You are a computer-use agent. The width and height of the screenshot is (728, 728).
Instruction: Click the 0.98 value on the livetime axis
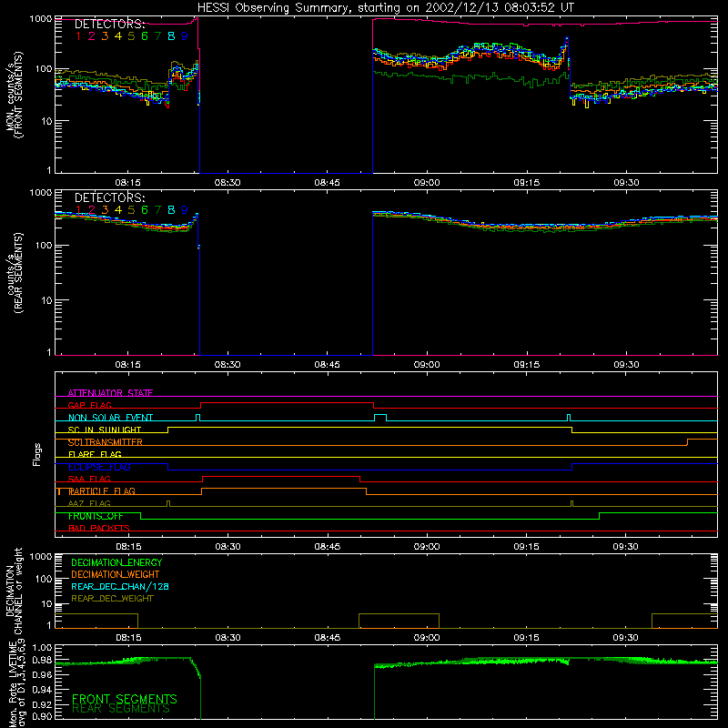click(x=41, y=661)
